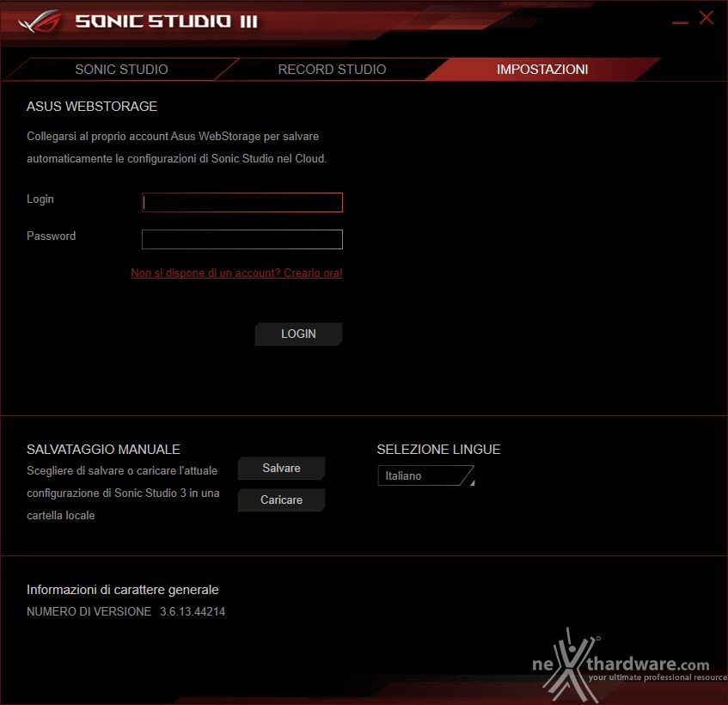Screen dimensions: 728x705
Task: Open 'Non si dispone di un account?' link
Action: pos(236,273)
